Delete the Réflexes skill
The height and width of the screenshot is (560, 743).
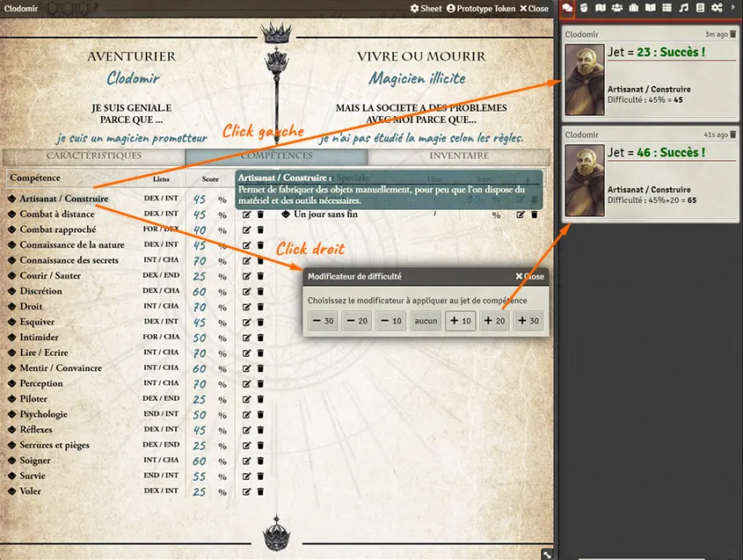pos(260,430)
